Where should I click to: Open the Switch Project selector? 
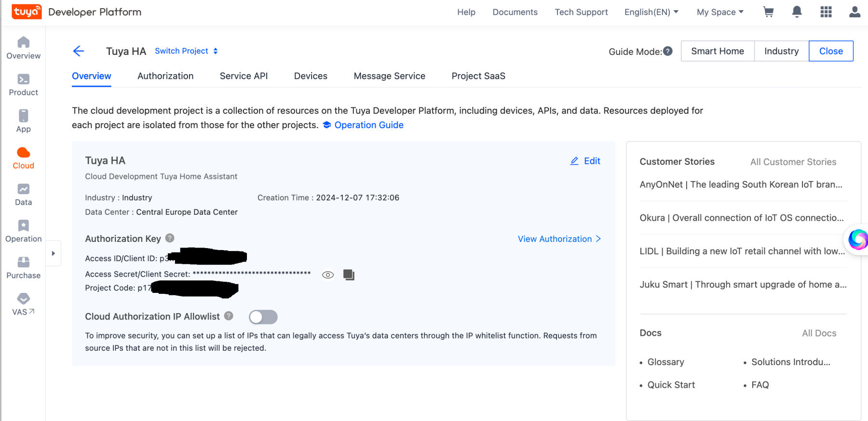(186, 51)
